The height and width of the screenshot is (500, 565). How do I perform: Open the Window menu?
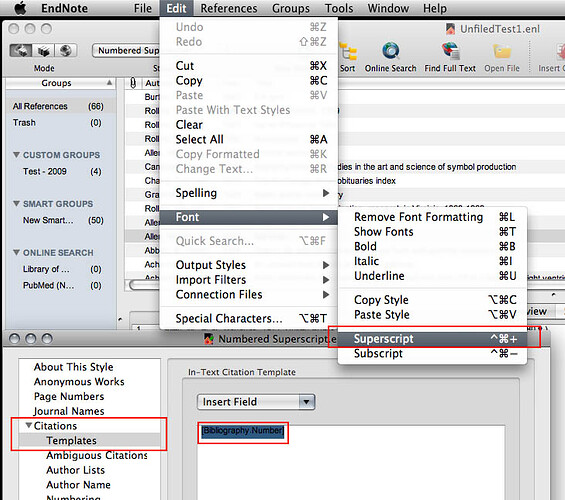(x=388, y=8)
